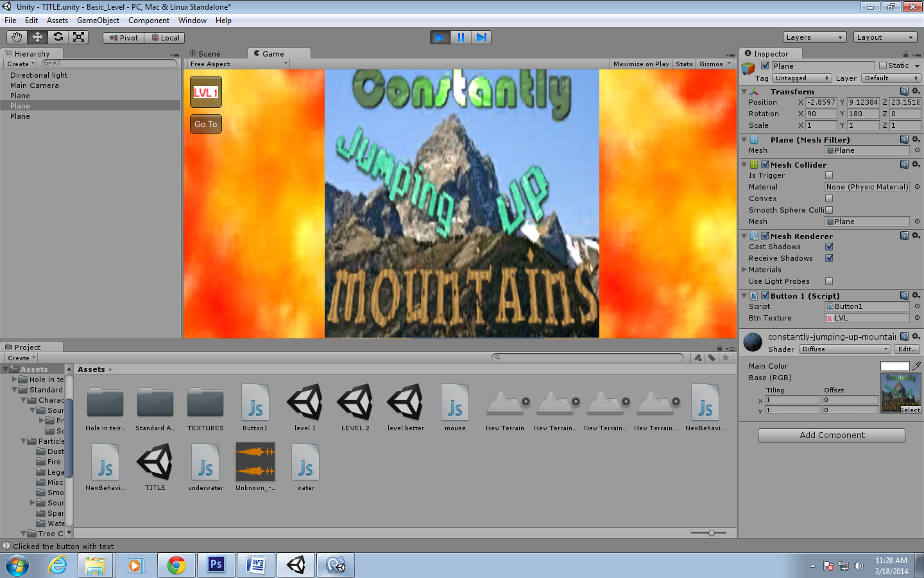Screen dimensions: 924x578
Task: Toggle Cast Shadows checkbox
Action: 829,247
